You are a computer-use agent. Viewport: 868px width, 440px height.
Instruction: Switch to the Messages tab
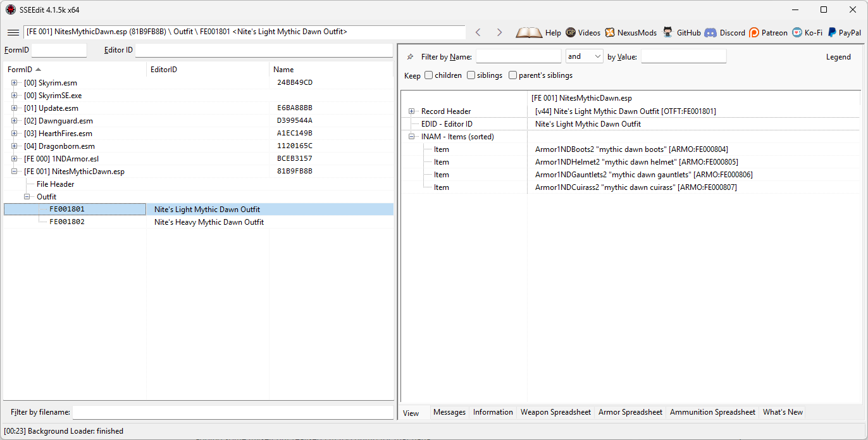tap(449, 412)
